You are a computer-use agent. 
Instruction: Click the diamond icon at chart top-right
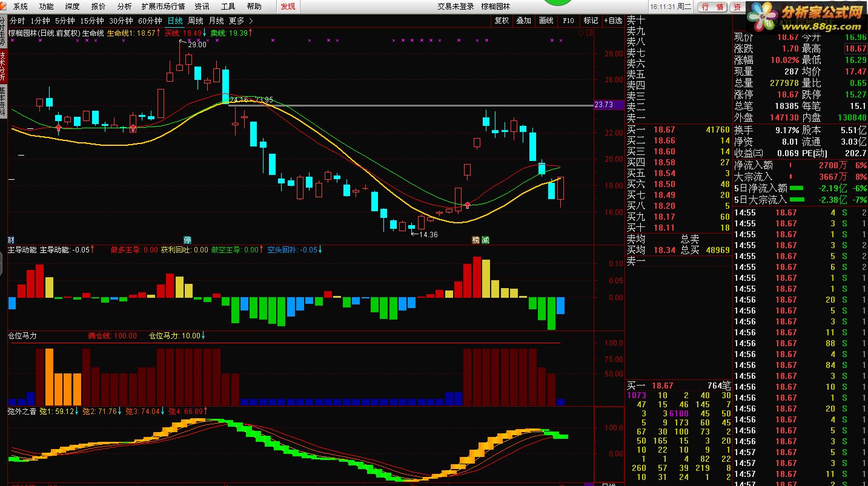click(581, 33)
